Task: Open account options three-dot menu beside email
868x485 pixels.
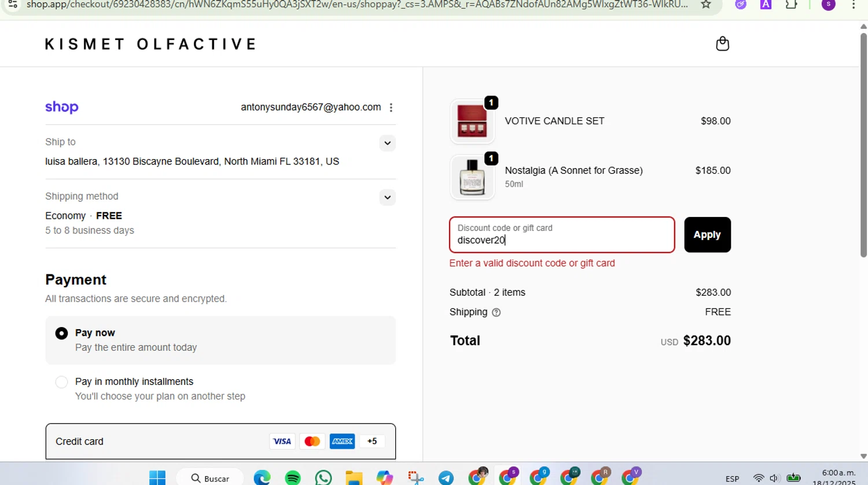Action: click(391, 108)
